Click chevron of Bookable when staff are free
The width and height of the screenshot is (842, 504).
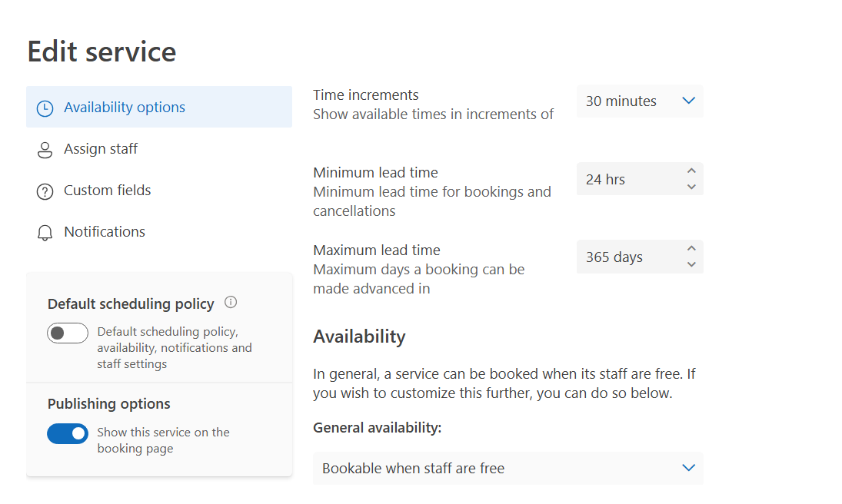tap(688, 467)
